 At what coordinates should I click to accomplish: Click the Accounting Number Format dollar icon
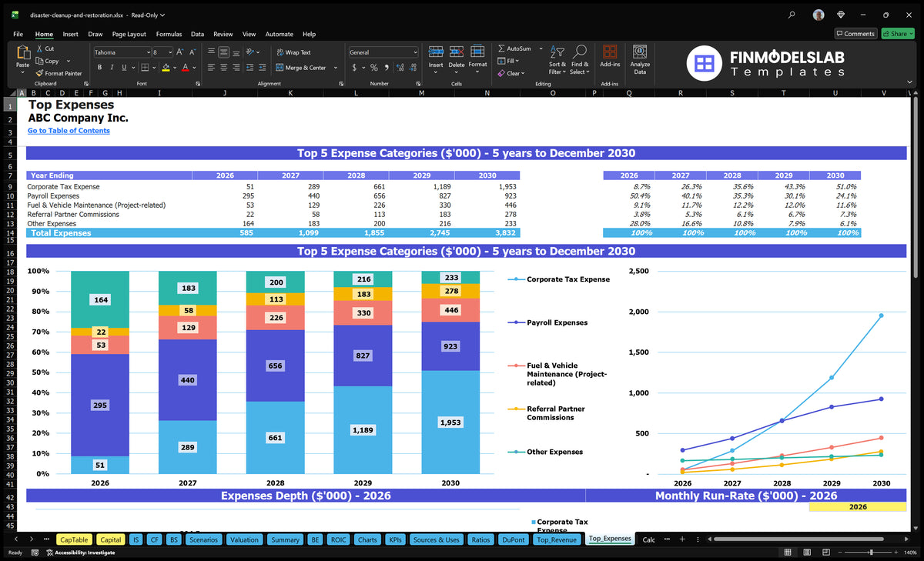[x=354, y=68]
